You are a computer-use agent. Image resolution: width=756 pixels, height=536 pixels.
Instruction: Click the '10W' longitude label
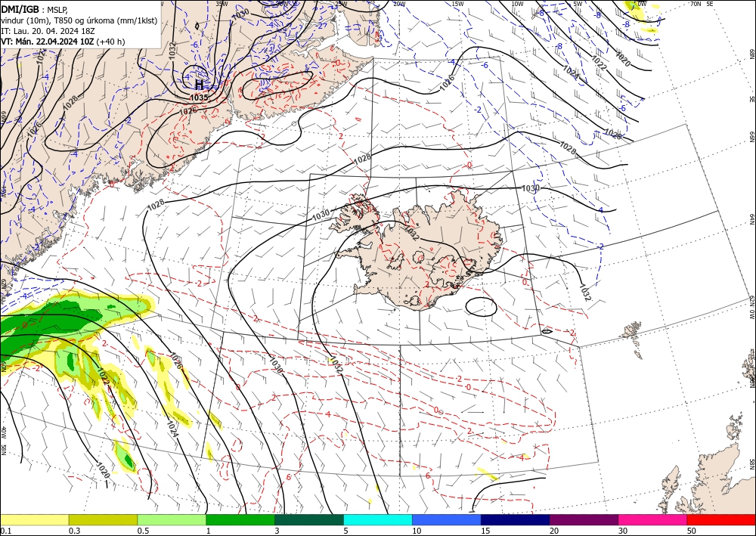point(517,4)
